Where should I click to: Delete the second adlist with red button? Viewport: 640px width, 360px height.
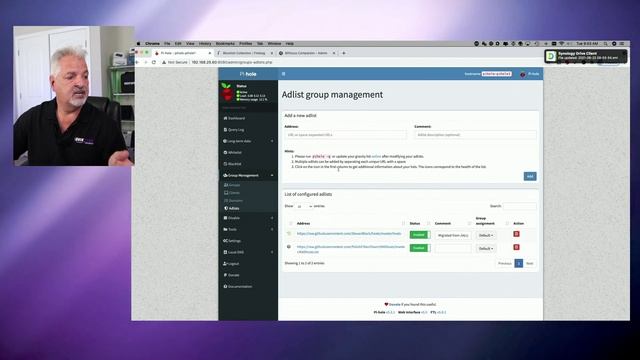tap(516, 247)
